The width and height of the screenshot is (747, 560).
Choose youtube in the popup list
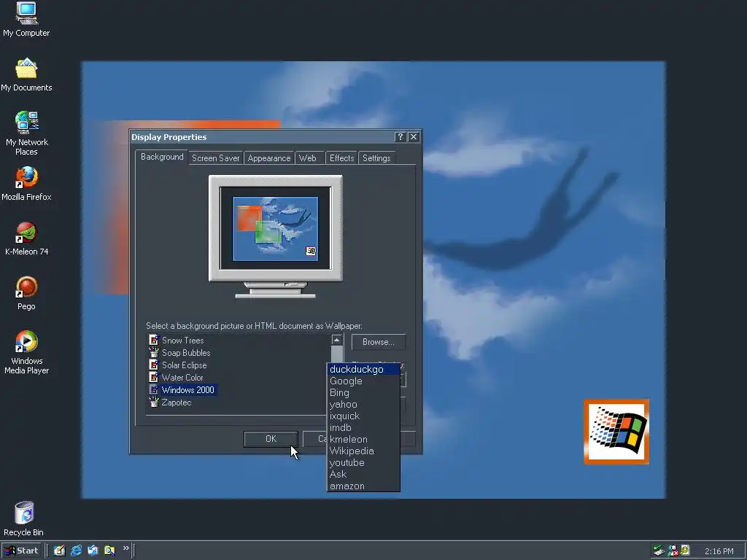click(x=363, y=462)
